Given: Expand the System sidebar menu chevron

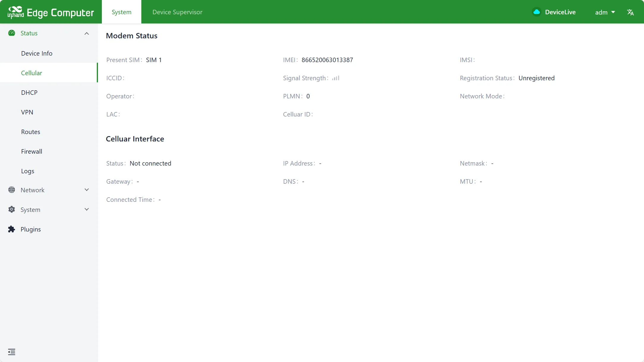Looking at the screenshot, I should (x=87, y=210).
